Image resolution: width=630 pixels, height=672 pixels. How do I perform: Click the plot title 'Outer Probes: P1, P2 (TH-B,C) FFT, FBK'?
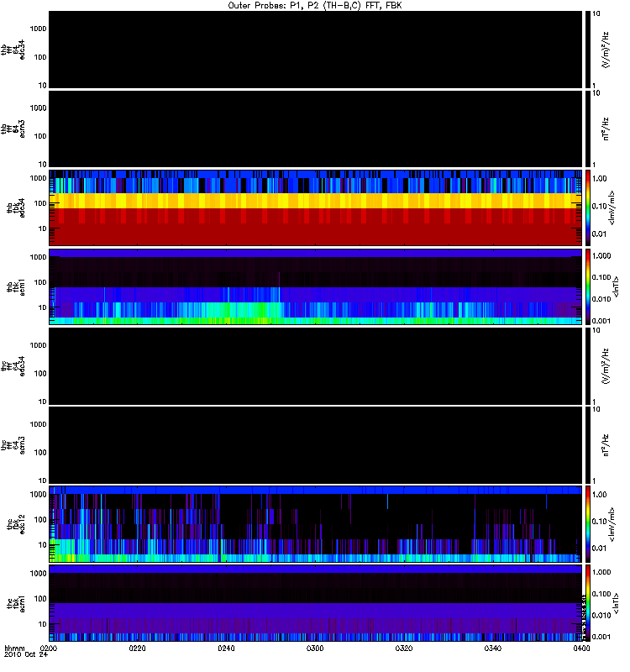coord(314,6)
